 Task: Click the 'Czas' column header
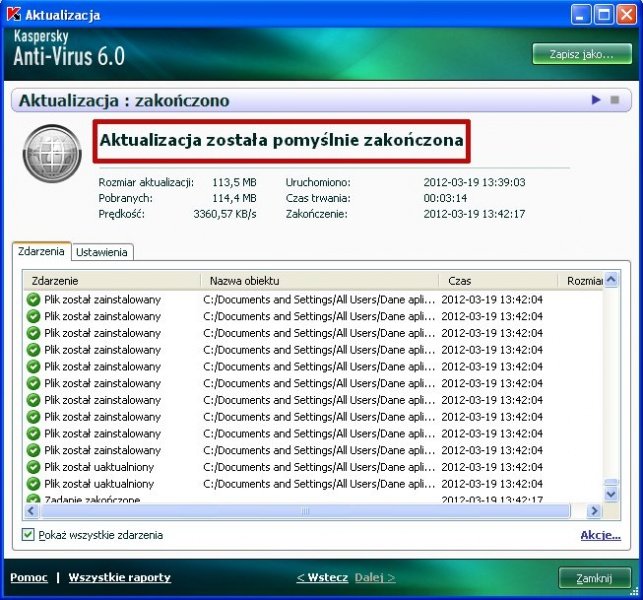pos(500,281)
